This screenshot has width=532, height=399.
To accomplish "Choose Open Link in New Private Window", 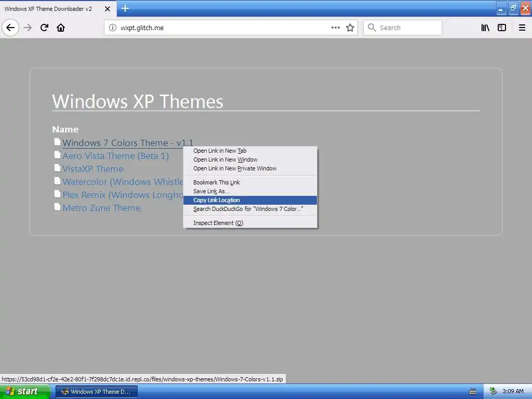I will tap(250, 168).
